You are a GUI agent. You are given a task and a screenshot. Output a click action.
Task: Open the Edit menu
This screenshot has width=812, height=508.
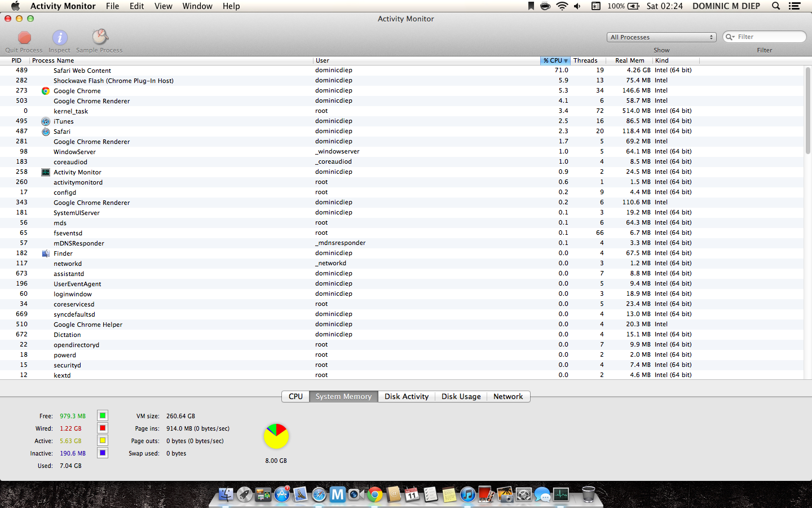coord(136,6)
